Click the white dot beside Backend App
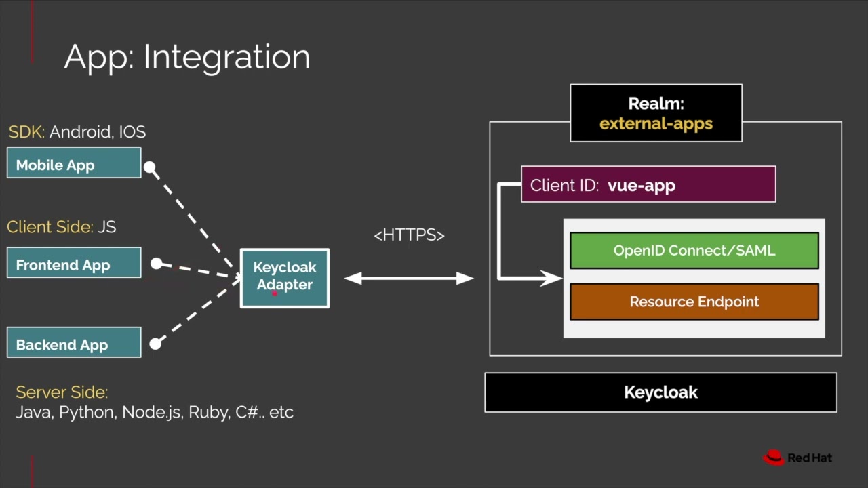The image size is (868, 488). 155,344
